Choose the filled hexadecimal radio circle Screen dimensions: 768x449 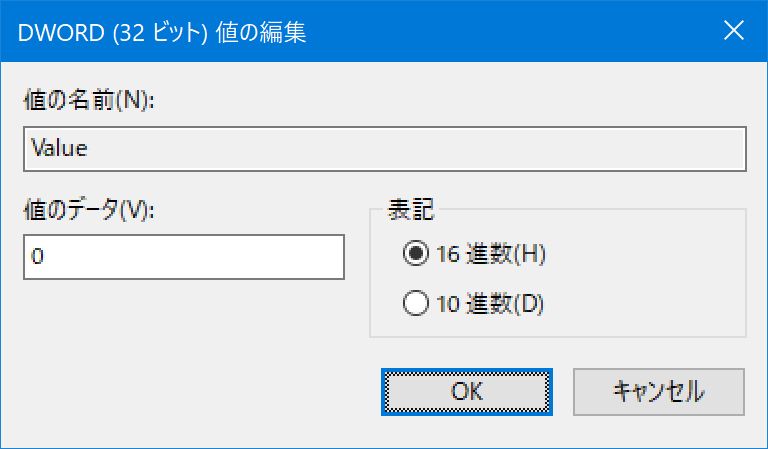[x=416, y=254]
